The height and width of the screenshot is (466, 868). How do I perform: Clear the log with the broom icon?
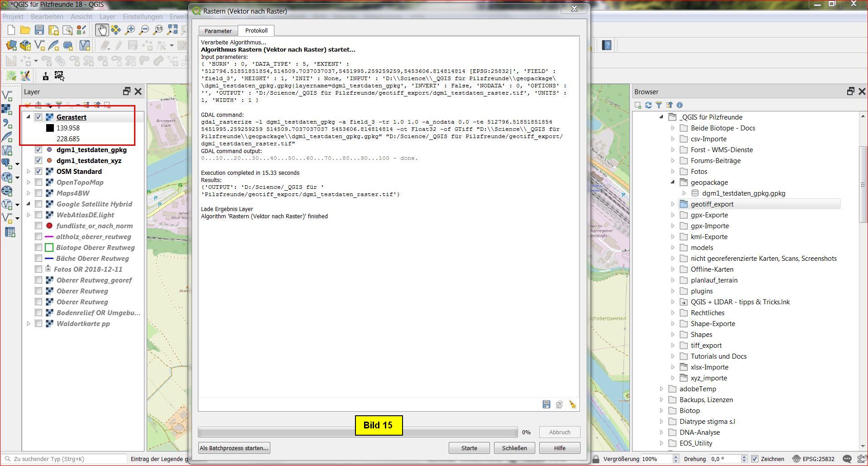pos(573,404)
